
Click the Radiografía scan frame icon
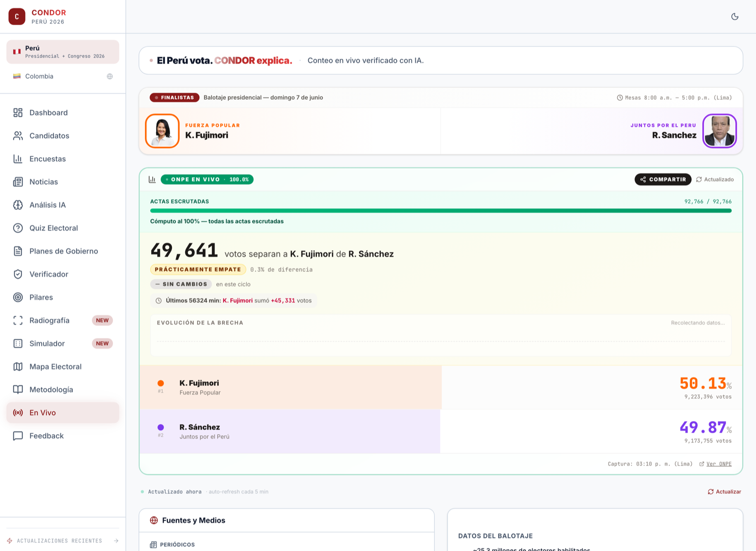pos(18,320)
